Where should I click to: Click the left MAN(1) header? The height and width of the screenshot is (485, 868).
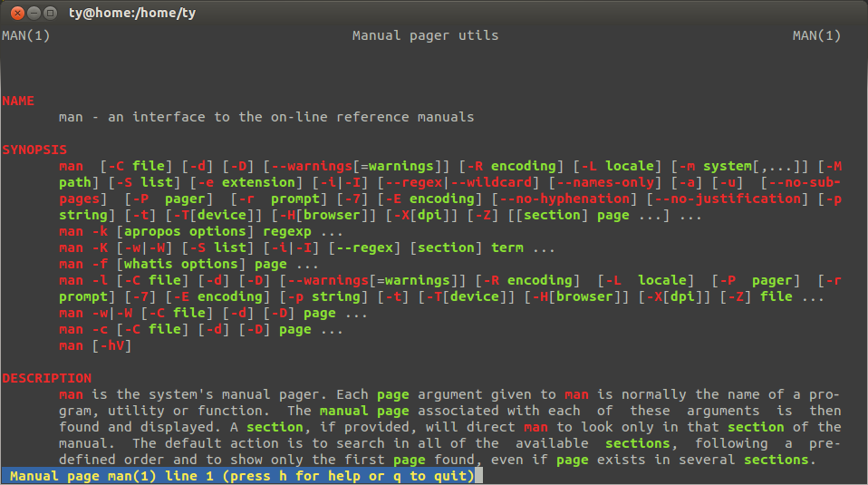(26, 35)
